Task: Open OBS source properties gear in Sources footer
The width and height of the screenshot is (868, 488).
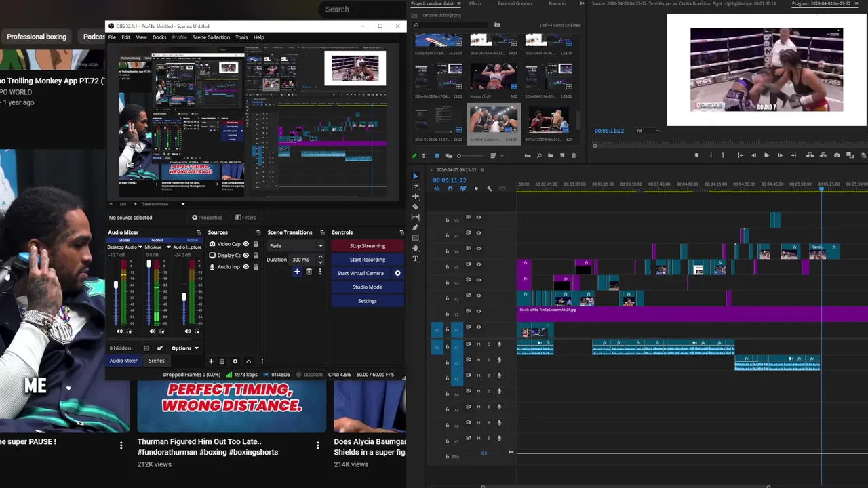Action: point(235,361)
